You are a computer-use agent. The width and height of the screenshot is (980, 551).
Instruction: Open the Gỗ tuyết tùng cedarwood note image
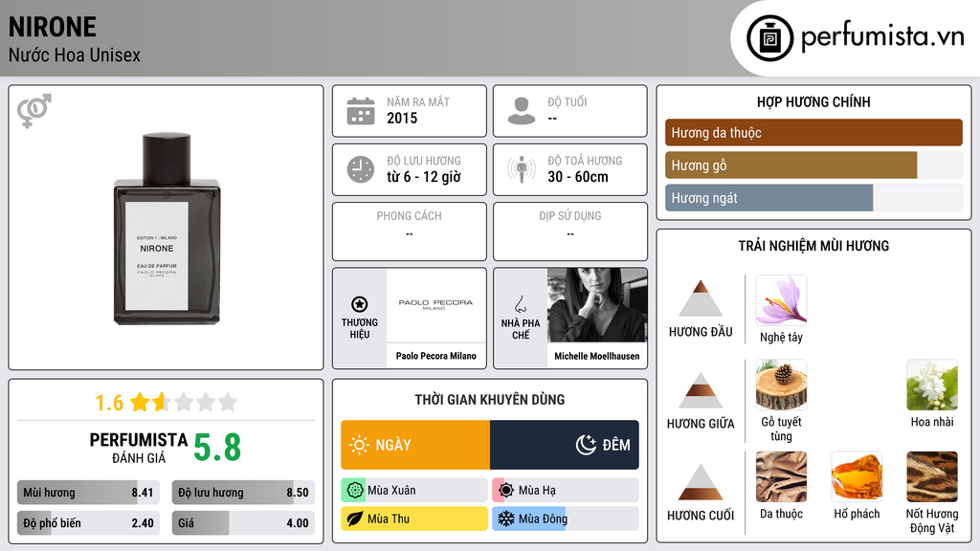click(781, 385)
